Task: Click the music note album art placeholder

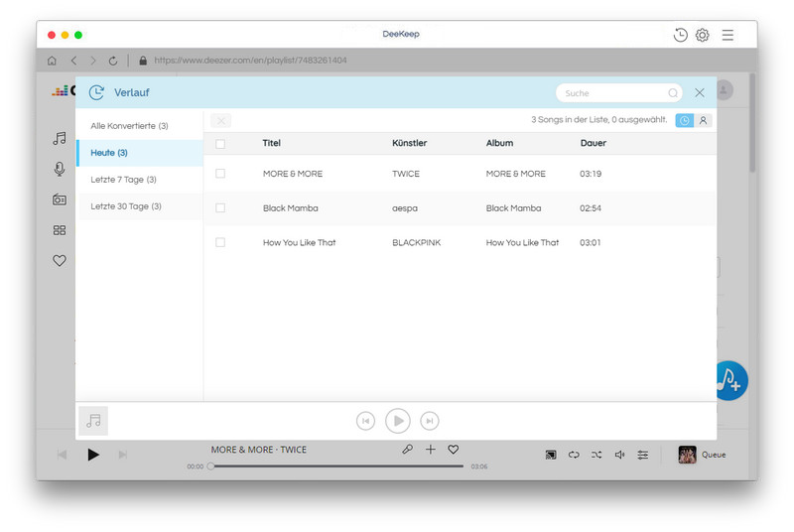Action: (93, 421)
